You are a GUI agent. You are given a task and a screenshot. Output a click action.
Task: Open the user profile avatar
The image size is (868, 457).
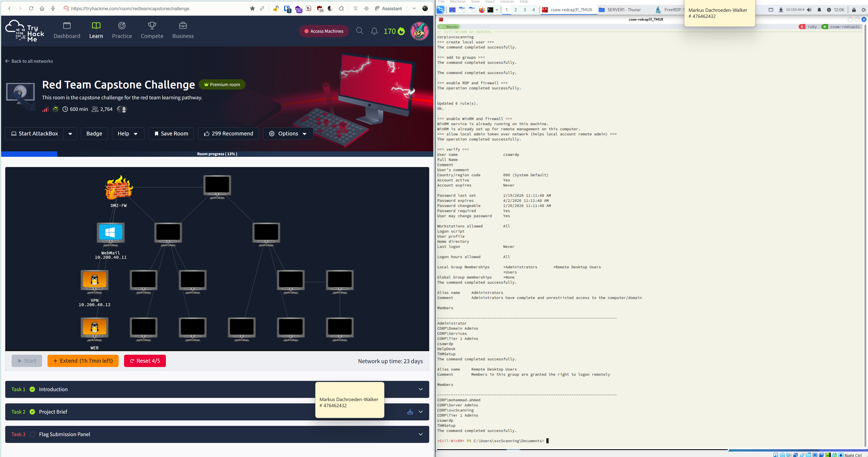coord(419,31)
